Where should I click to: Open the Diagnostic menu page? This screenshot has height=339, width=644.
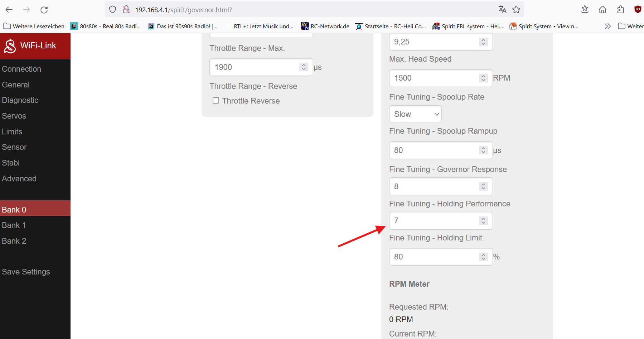20,100
